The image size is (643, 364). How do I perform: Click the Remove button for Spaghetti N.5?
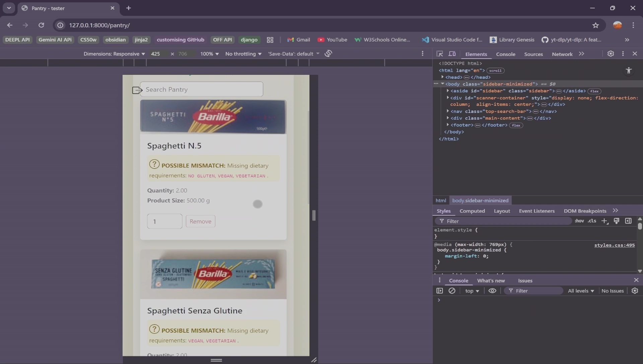coord(200,221)
